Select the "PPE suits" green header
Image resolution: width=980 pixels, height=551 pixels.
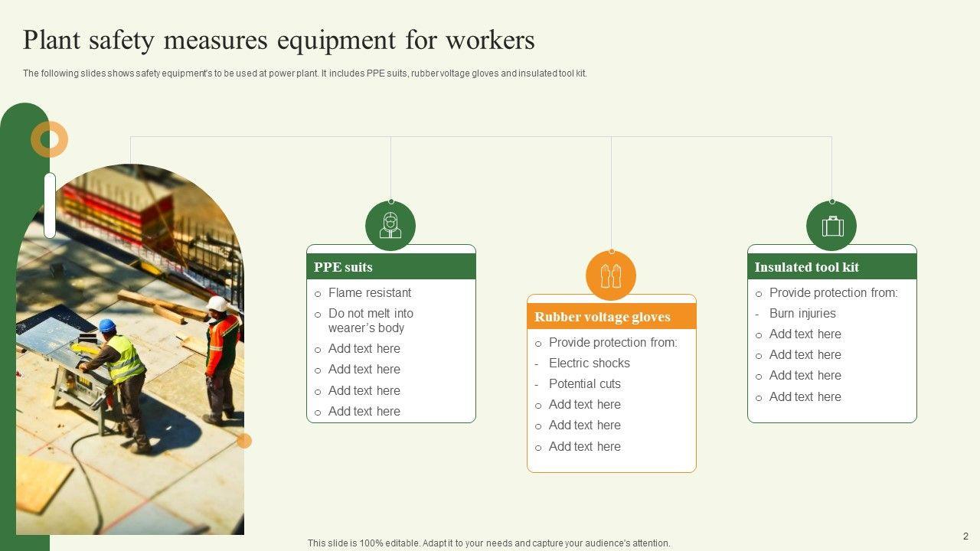(391, 266)
